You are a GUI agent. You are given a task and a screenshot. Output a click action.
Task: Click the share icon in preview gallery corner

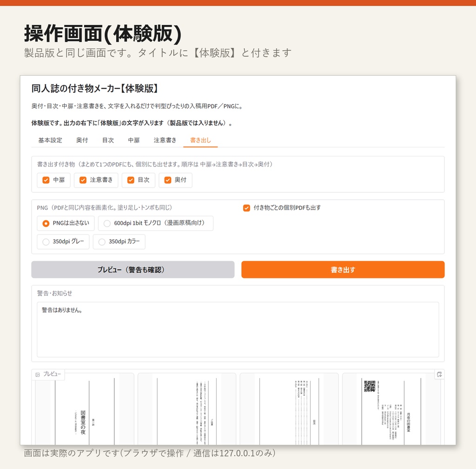[439, 374]
